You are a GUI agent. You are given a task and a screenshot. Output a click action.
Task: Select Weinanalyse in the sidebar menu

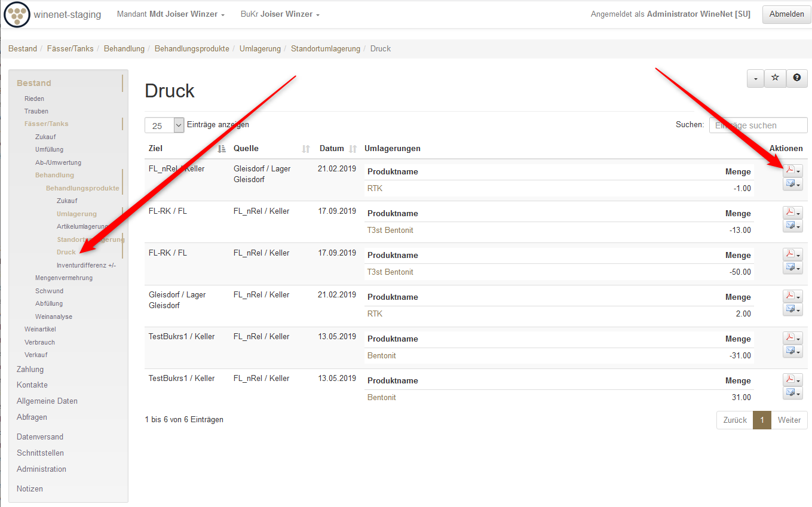click(53, 317)
